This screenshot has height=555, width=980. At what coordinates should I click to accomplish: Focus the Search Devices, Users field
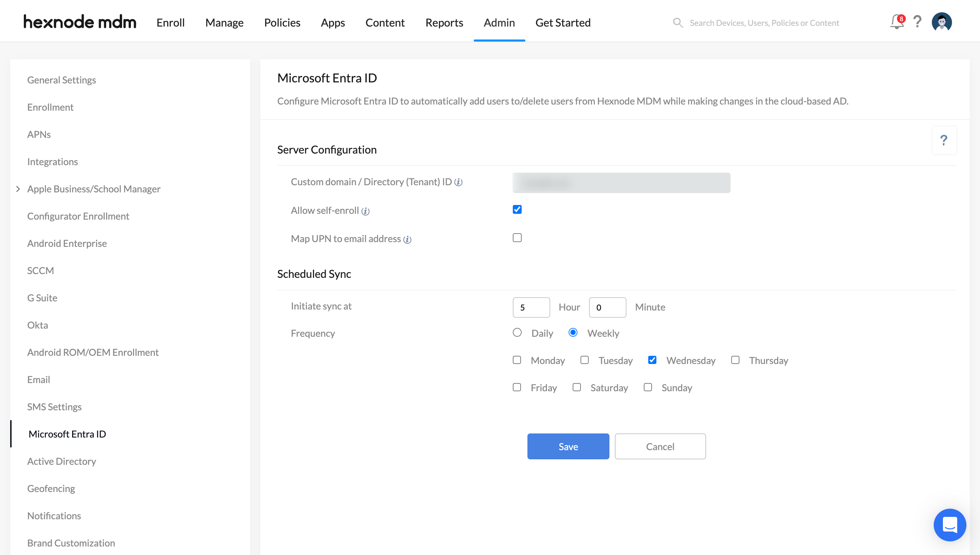tap(764, 23)
